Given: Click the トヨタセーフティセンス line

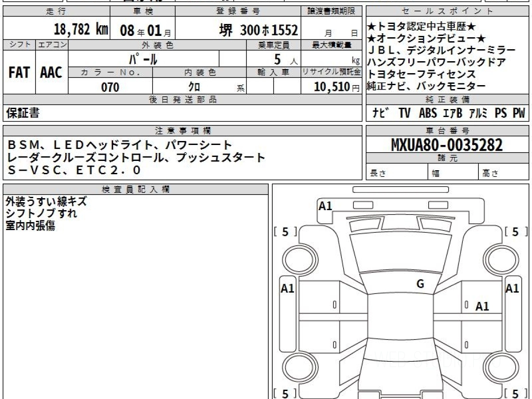Looking at the screenshot, I should point(422,74).
